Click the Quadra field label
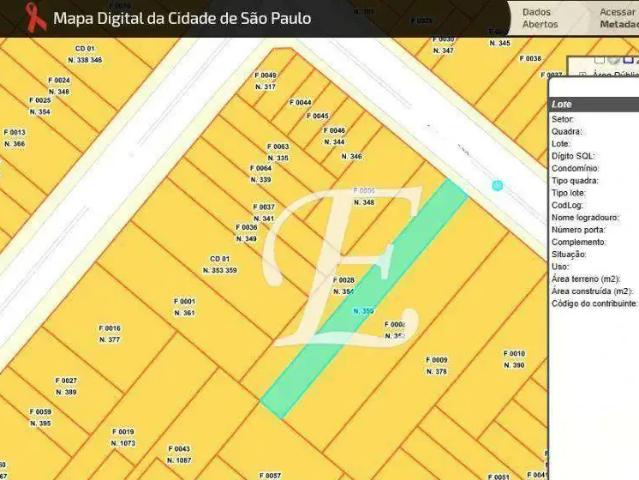The image size is (639, 480). (x=567, y=131)
